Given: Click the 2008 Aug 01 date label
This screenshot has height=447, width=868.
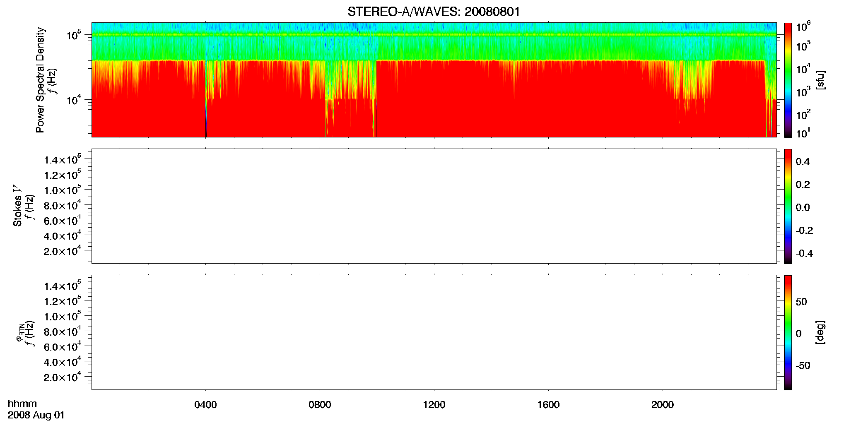Looking at the screenshot, I should pos(36,415).
